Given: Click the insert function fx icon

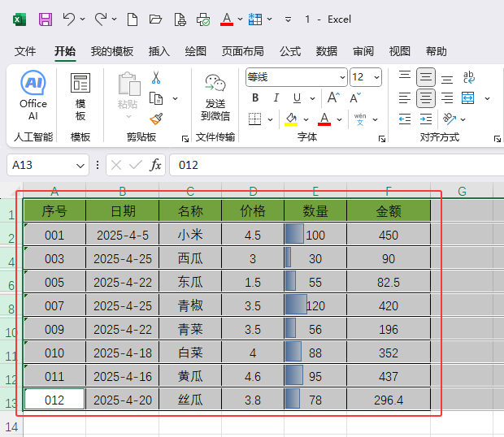Looking at the screenshot, I should coord(155,165).
